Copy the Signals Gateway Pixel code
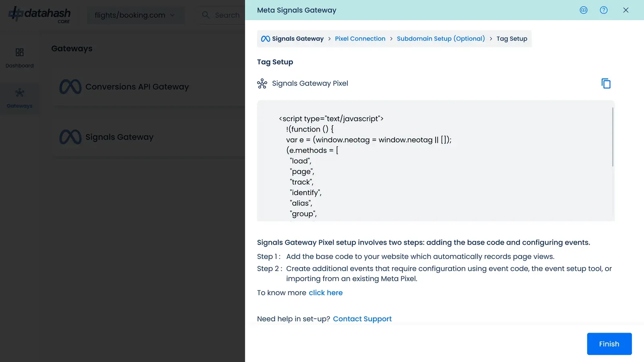 click(606, 84)
